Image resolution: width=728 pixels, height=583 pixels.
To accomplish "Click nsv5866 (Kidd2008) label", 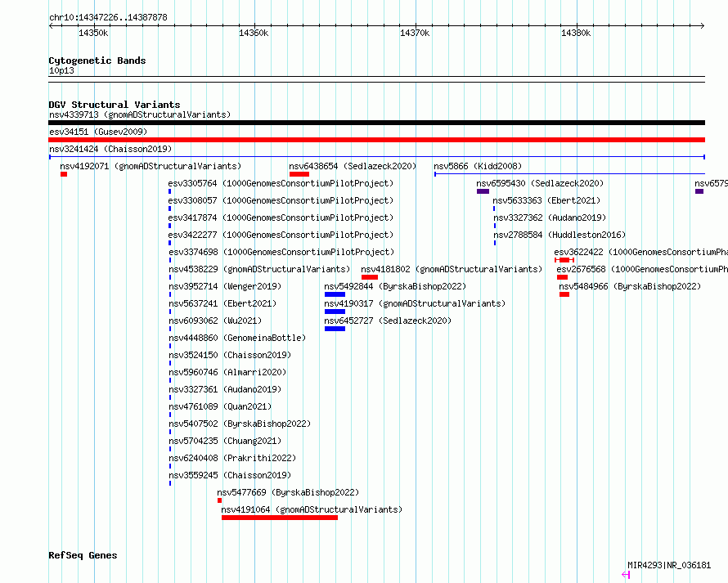I will (x=478, y=166).
